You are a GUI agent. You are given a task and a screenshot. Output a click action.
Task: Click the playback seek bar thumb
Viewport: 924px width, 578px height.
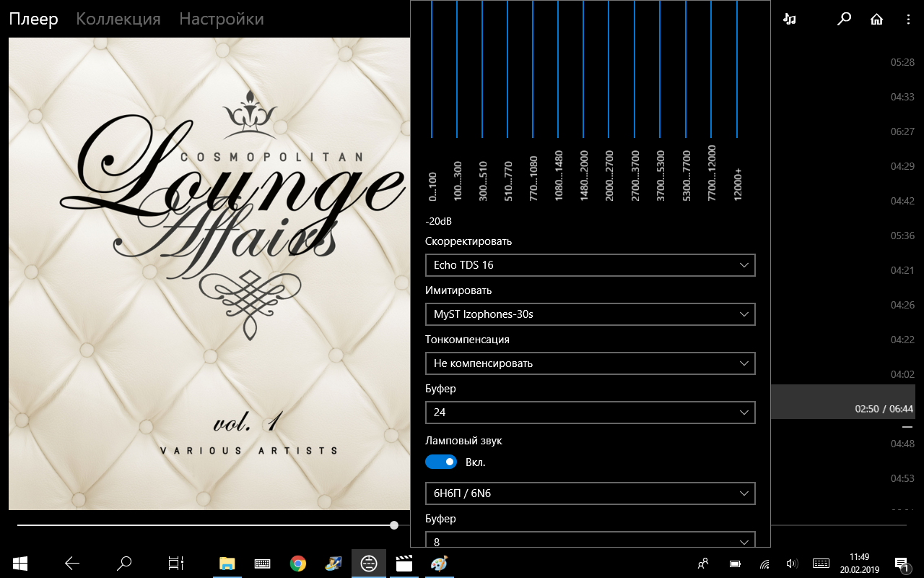coord(394,525)
